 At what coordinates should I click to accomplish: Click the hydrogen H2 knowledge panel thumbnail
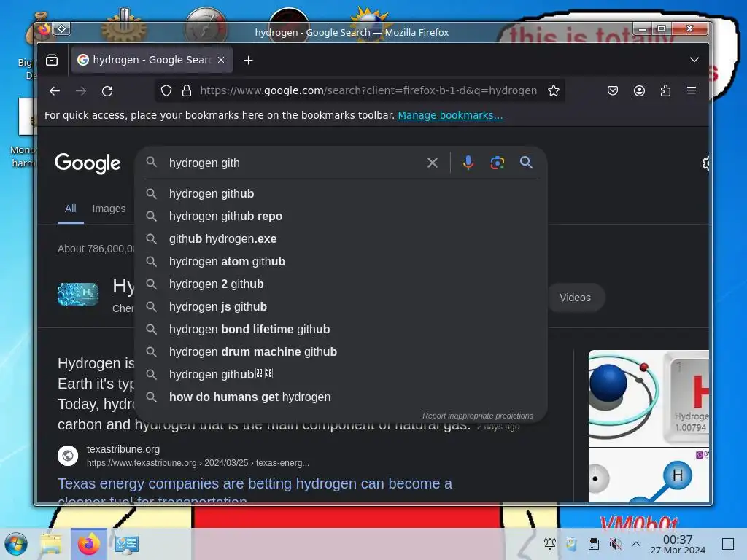pos(78,294)
